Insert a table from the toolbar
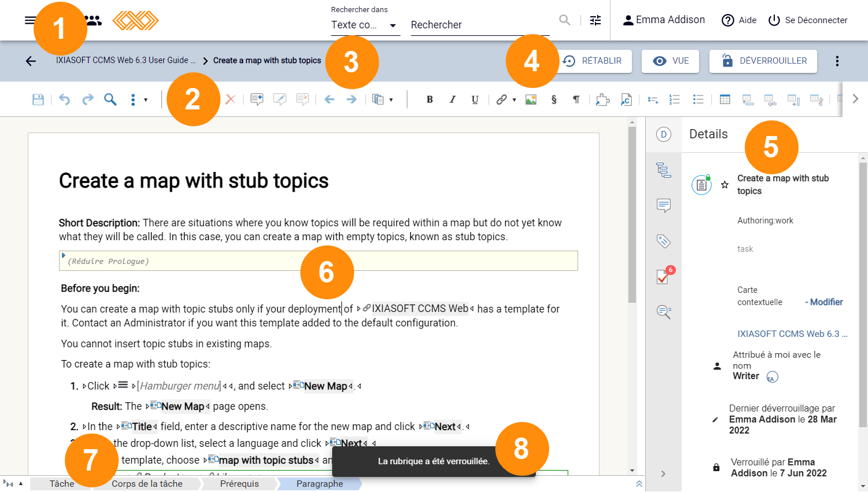Screen dimensions: 868x492 click(725, 100)
